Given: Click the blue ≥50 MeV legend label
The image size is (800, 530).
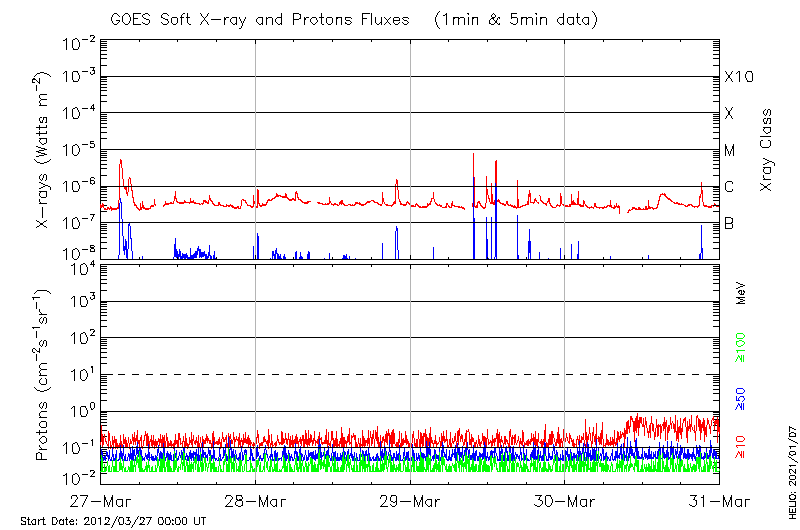Looking at the screenshot, I should click(742, 397).
